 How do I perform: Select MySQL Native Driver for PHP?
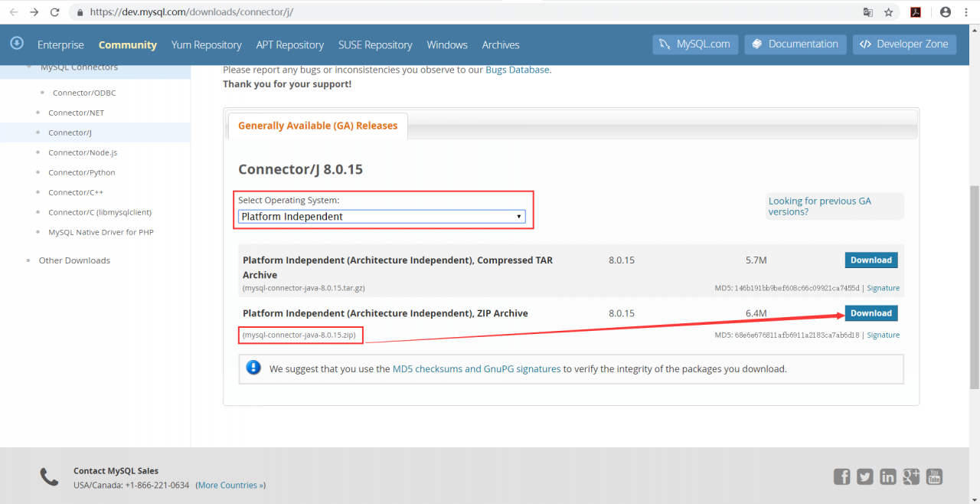[101, 232]
